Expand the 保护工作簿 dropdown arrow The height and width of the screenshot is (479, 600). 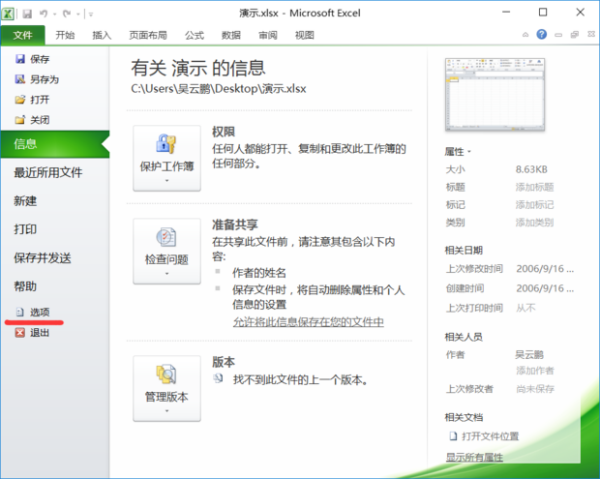click(x=167, y=181)
